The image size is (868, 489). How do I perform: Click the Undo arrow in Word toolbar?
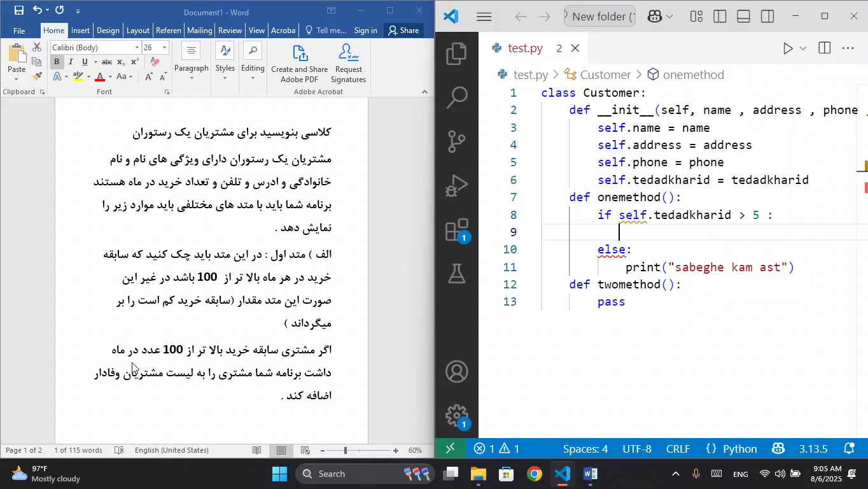click(38, 10)
